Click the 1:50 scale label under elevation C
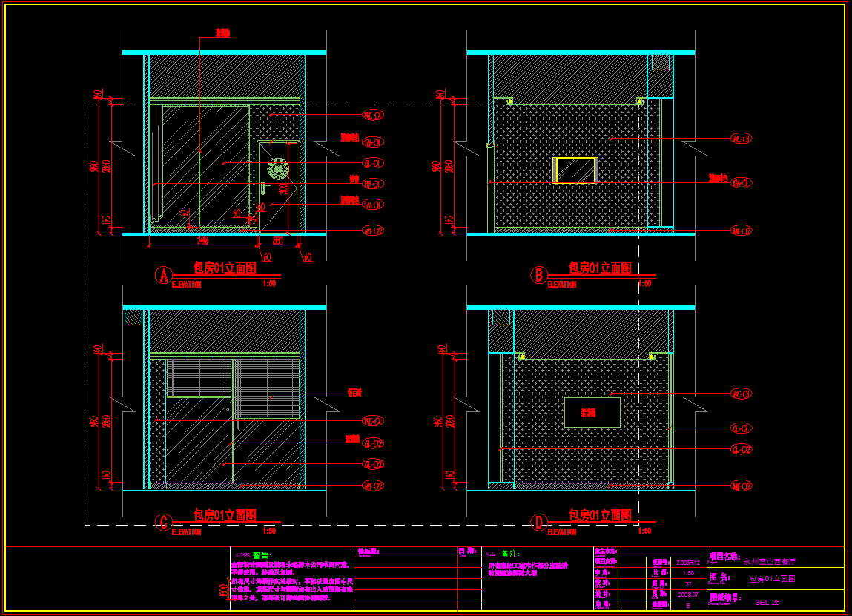This screenshot has width=852, height=616. pyautogui.click(x=269, y=531)
